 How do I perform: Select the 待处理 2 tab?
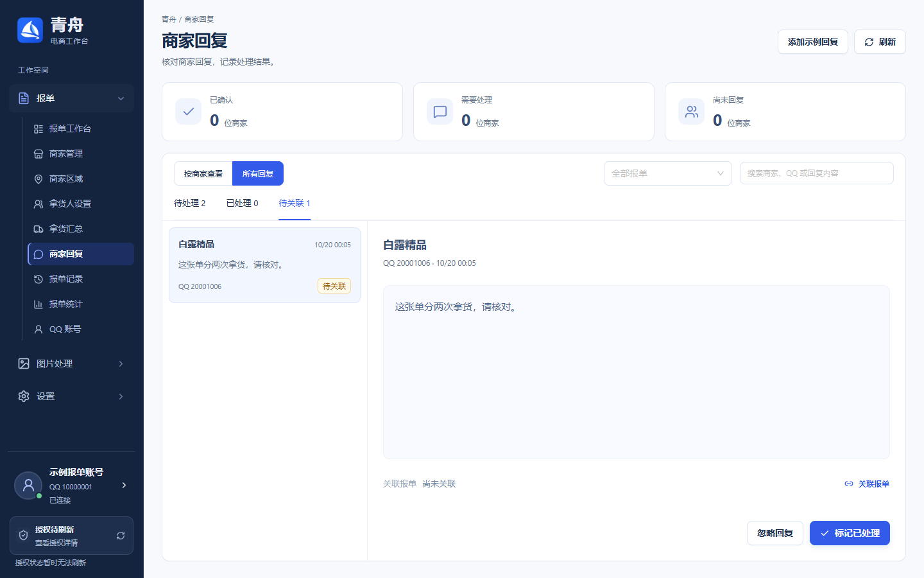[x=190, y=203]
